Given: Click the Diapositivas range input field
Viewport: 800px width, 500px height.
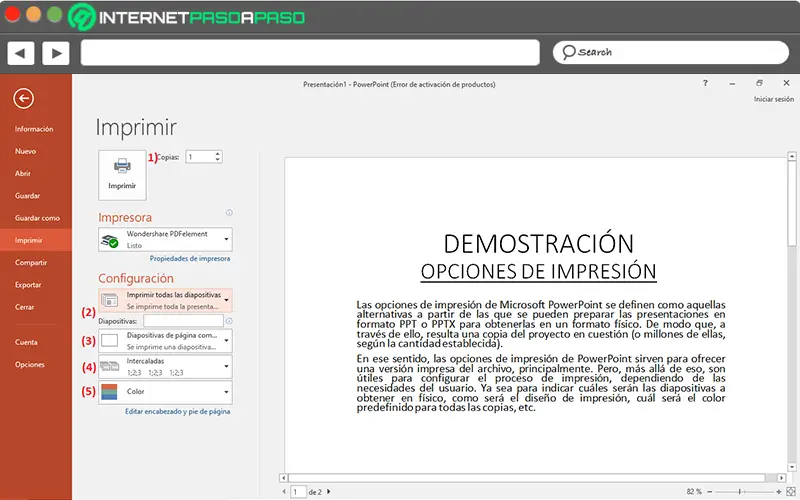Looking at the screenshot, I should [183, 321].
